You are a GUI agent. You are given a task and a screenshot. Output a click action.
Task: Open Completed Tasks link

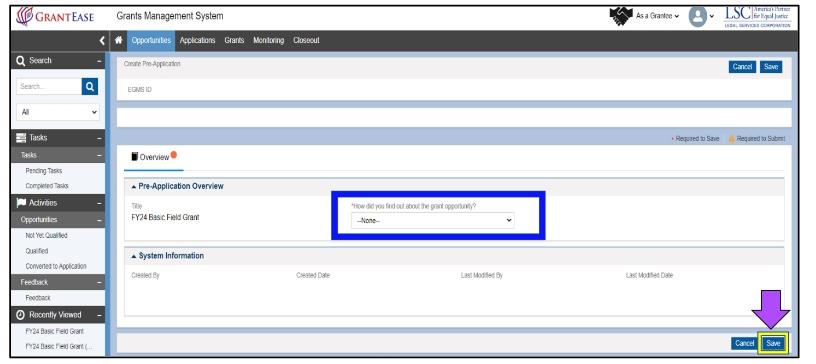click(x=47, y=186)
